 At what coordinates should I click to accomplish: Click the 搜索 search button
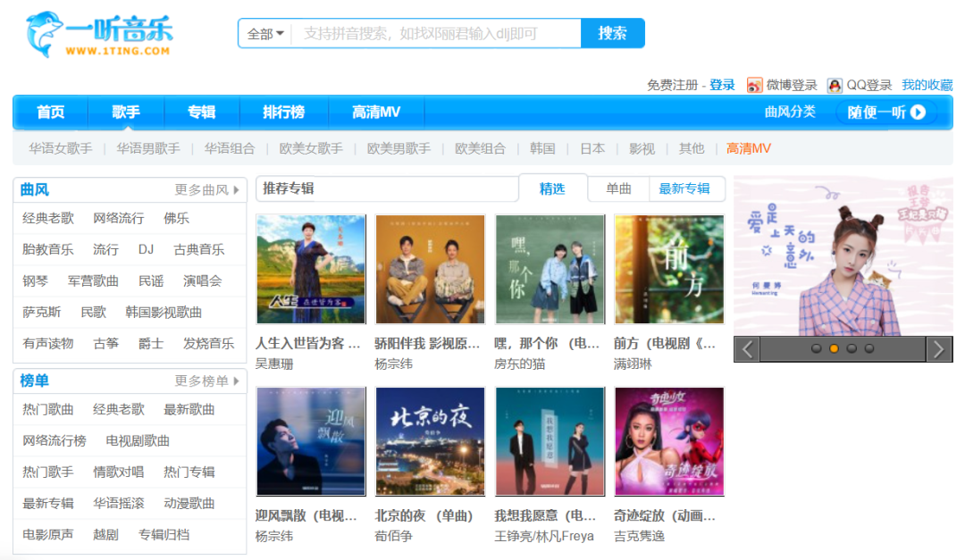click(612, 33)
